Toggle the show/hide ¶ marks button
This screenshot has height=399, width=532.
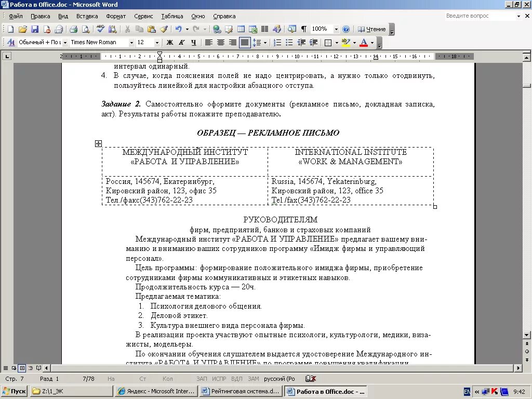click(x=304, y=29)
